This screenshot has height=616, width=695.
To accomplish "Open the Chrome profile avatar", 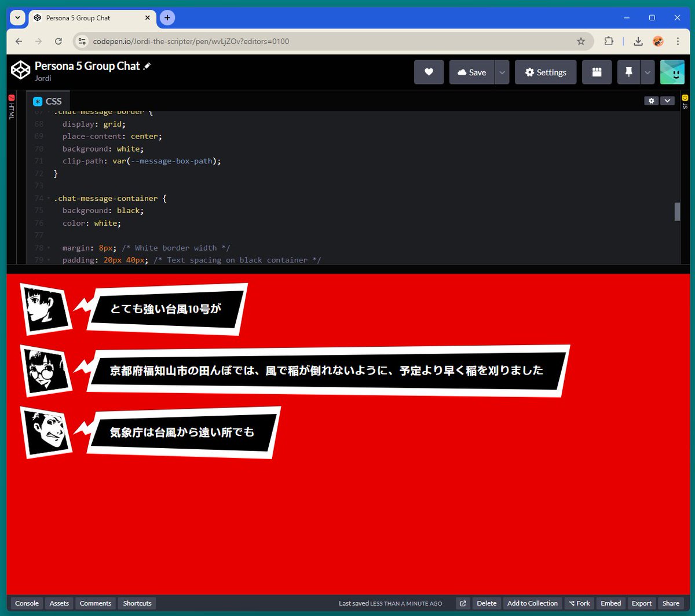I will click(x=658, y=41).
